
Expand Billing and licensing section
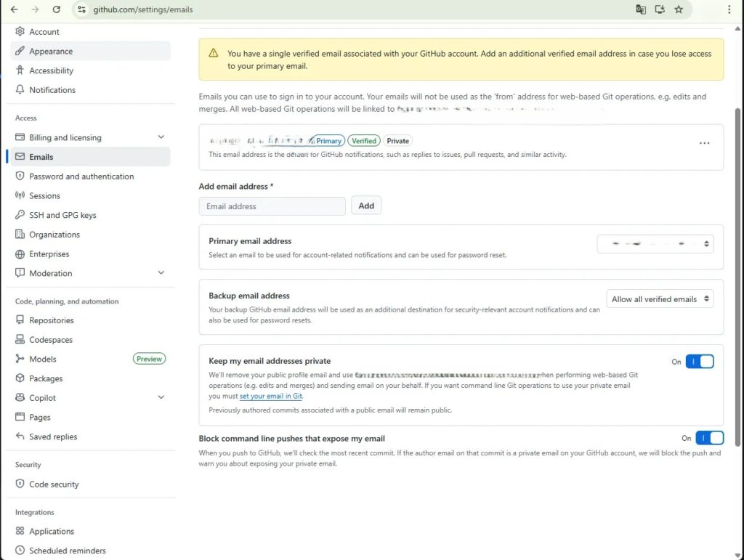pos(161,137)
